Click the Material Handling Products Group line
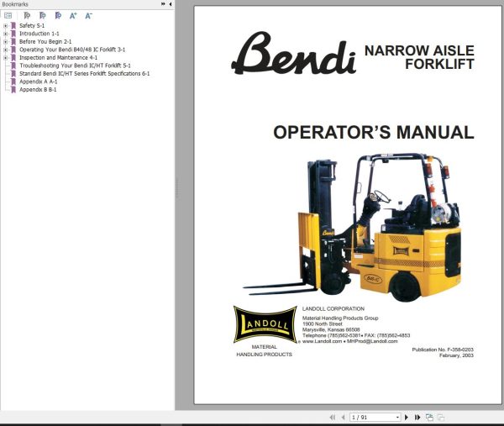Viewport: 504px width, 426px height. [x=340, y=318]
